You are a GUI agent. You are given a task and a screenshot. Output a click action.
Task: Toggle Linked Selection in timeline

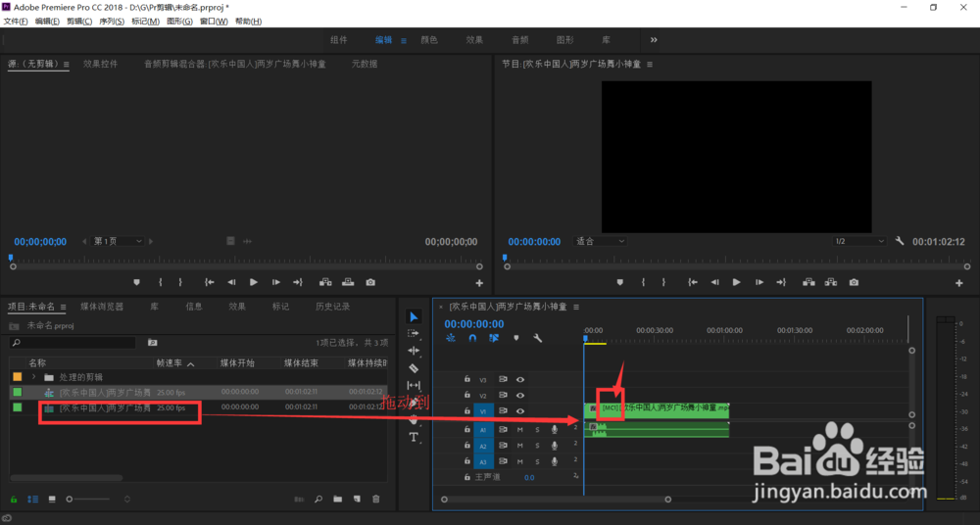(494, 338)
